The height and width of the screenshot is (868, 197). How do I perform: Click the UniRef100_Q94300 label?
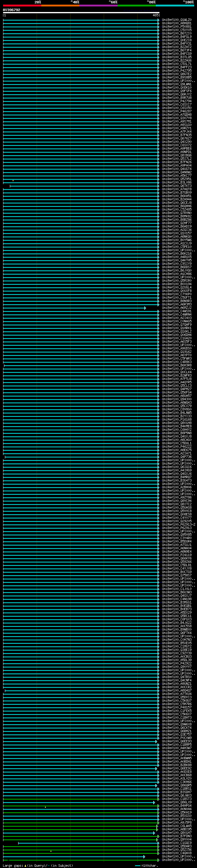176,399
